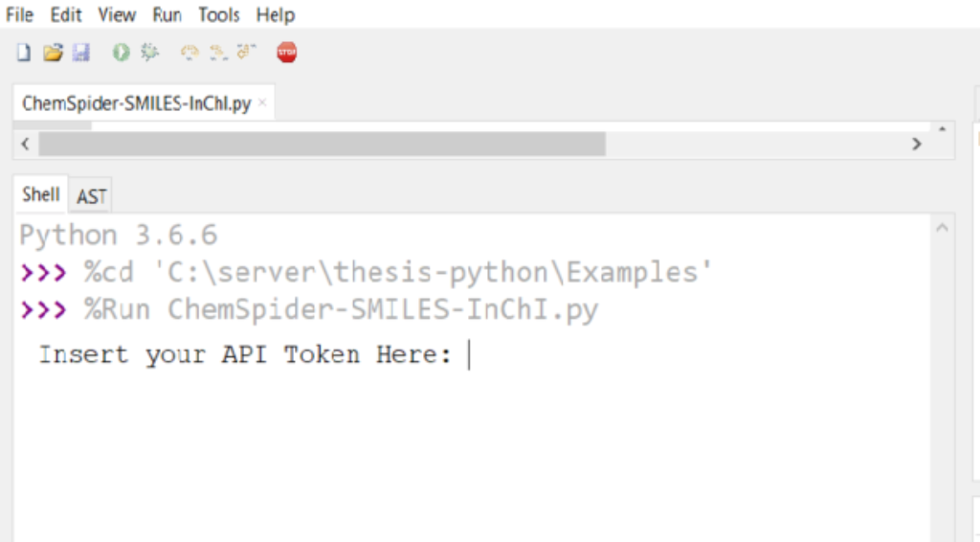
Task: Open the Help menu
Action: pyautogui.click(x=276, y=15)
